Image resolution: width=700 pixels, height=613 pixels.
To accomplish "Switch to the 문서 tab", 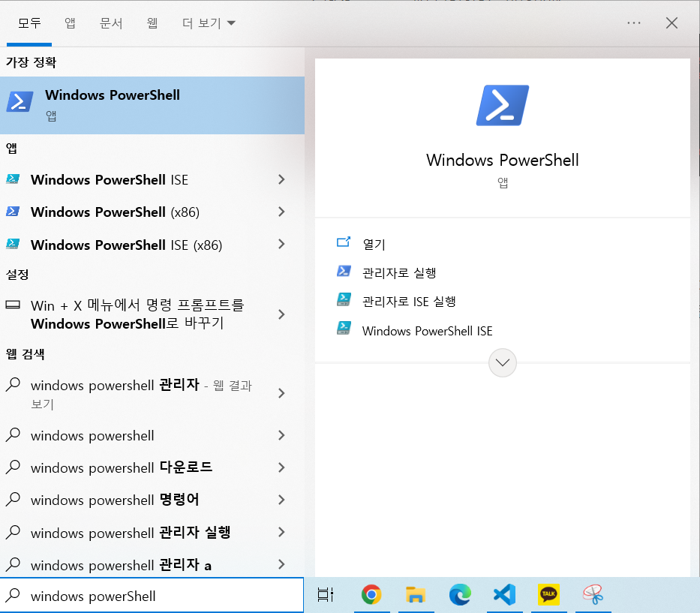I will tap(111, 23).
